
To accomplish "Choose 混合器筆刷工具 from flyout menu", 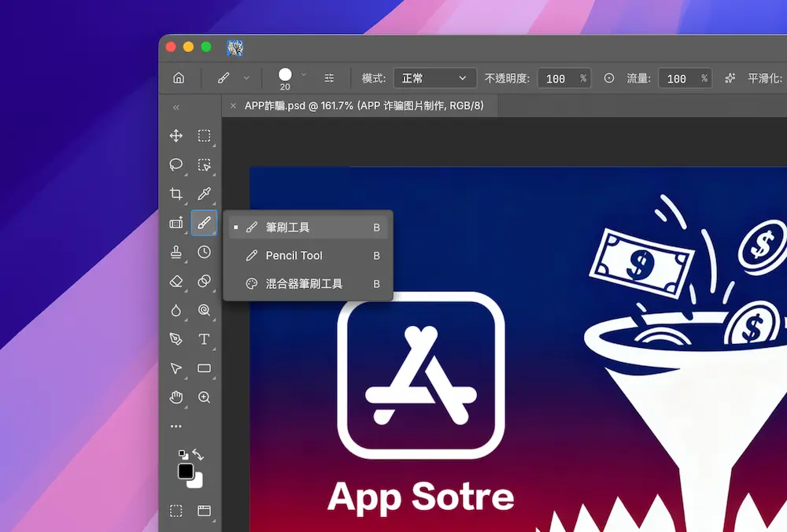I will [x=309, y=283].
